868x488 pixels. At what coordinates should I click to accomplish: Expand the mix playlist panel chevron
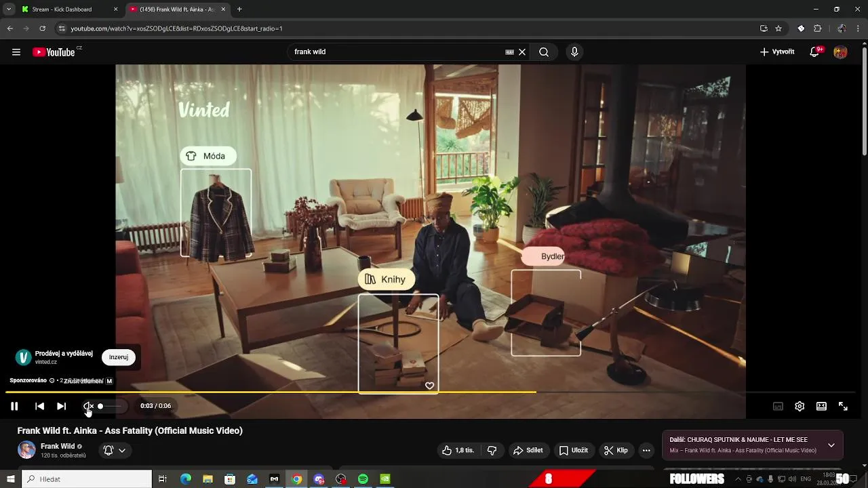tap(831, 445)
